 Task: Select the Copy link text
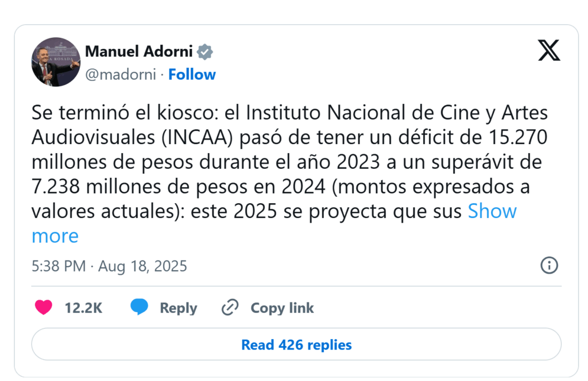[282, 308]
